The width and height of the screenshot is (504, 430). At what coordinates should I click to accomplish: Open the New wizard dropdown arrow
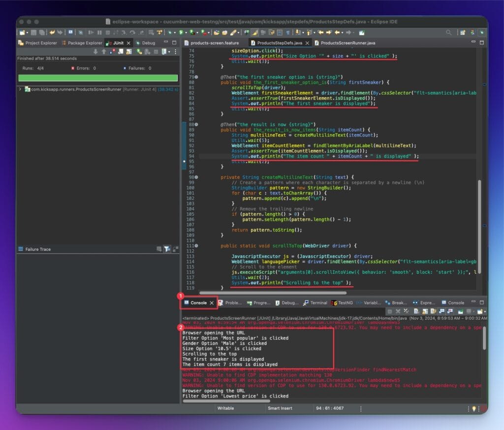[28, 33]
